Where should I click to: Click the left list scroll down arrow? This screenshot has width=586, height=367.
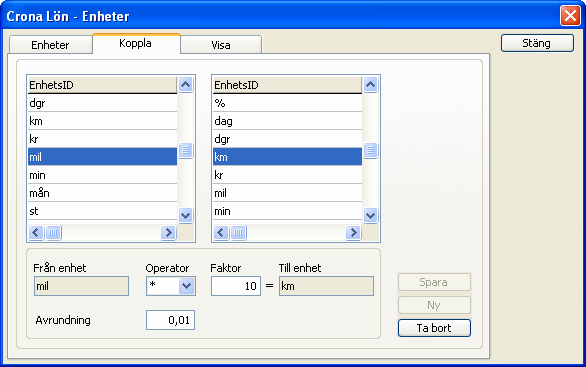[x=185, y=215]
